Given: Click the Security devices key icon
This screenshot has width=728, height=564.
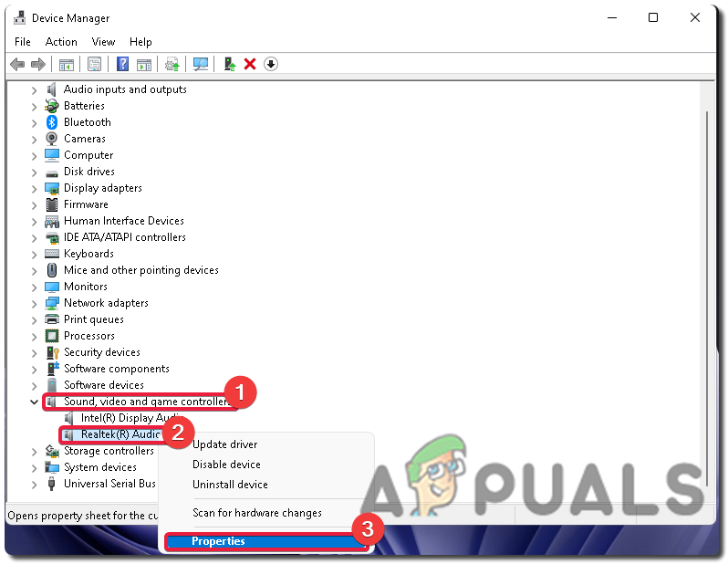Looking at the screenshot, I should (53, 352).
